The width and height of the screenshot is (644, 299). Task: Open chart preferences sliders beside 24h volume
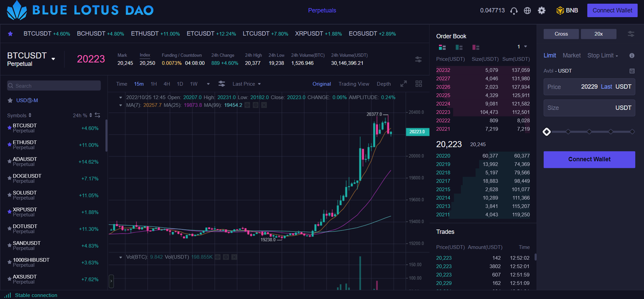[418, 59]
